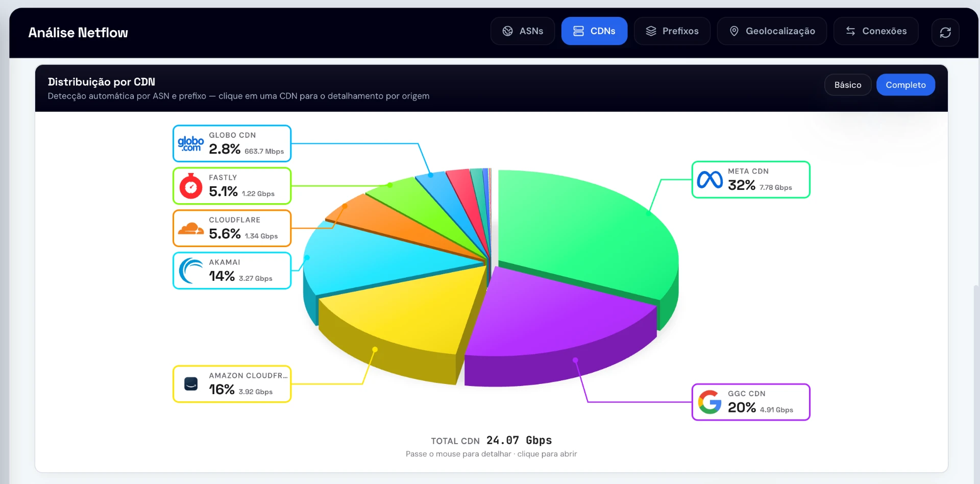Click the Cloudflare cloud logo
This screenshot has width=980, height=484.
(191, 228)
